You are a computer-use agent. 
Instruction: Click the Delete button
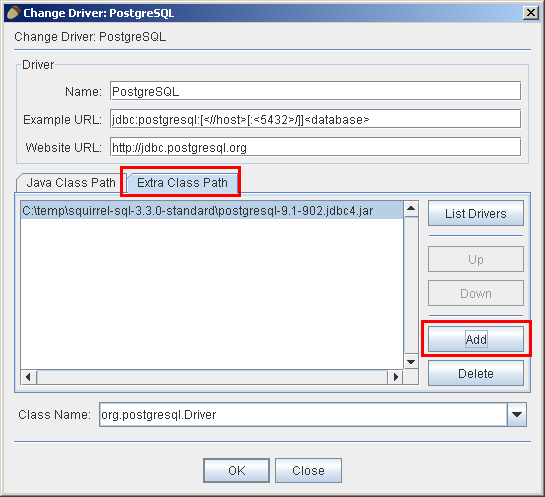click(475, 373)
